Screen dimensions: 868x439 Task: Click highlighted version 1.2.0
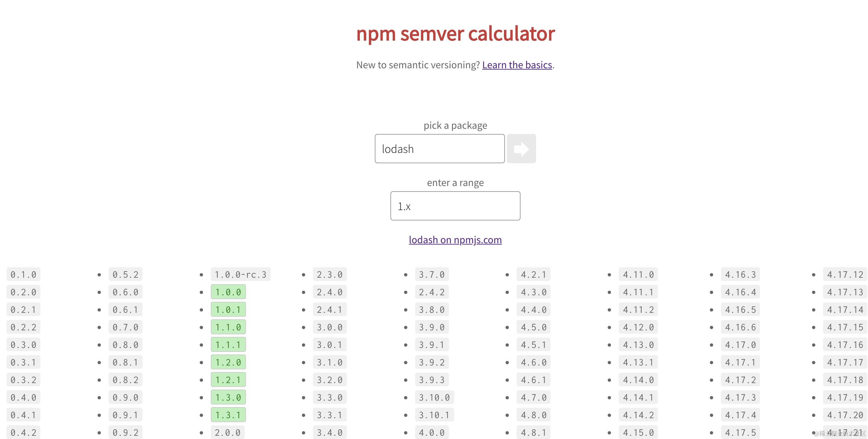228,362
